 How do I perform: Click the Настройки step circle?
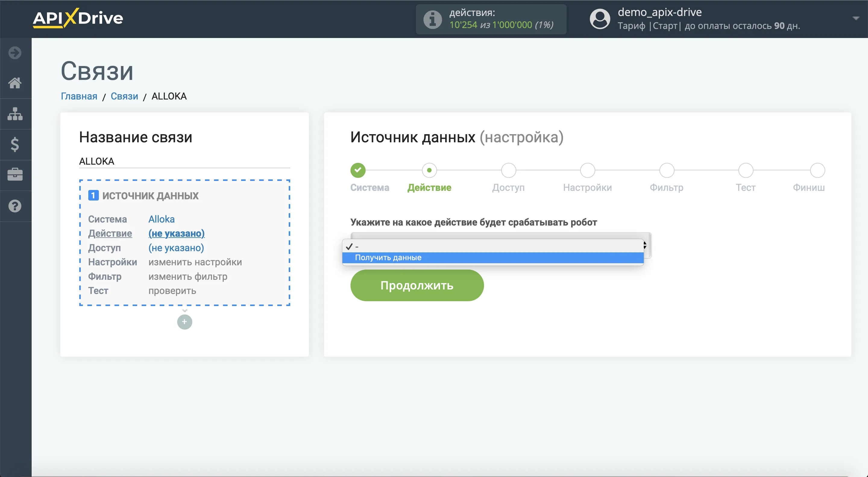click(587, 170)
